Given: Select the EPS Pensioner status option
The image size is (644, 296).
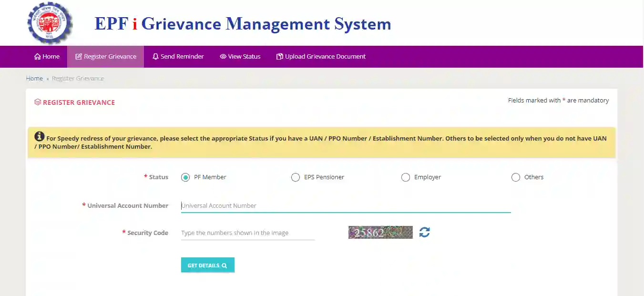Looking at the screenshot, I should 296,177.
